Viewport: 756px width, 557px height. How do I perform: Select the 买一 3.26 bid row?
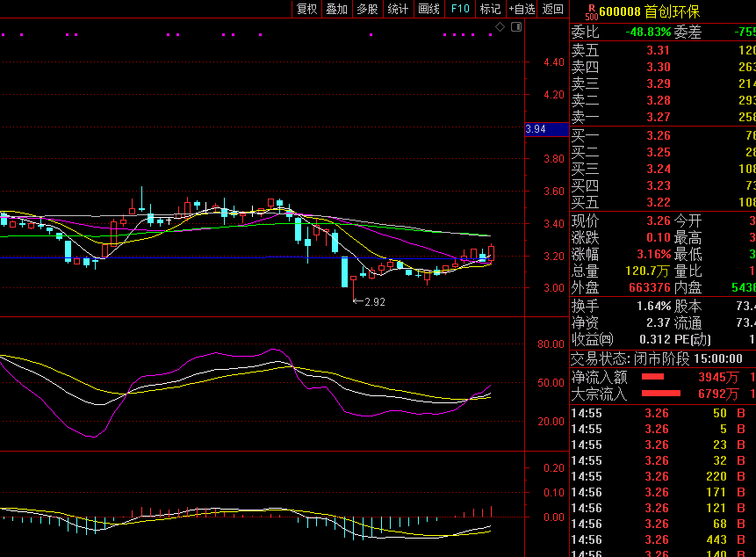click(663, 135)
